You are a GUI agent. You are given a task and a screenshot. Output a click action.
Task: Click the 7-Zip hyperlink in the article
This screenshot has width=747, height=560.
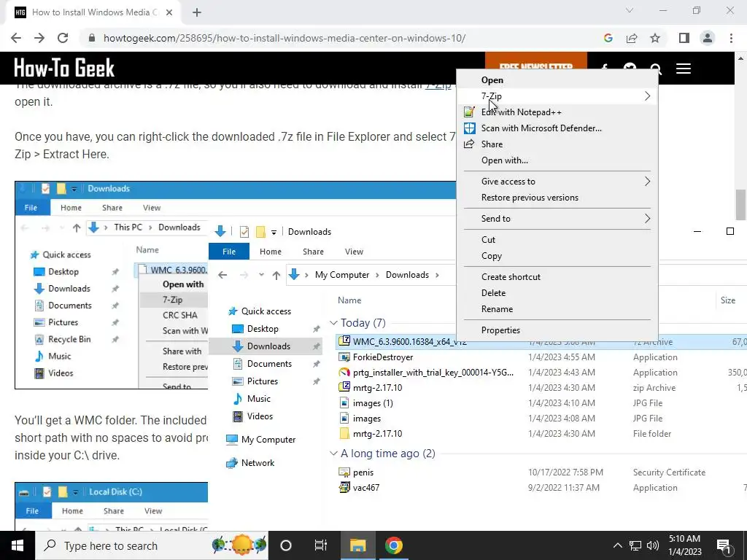(x=438, y=85)
